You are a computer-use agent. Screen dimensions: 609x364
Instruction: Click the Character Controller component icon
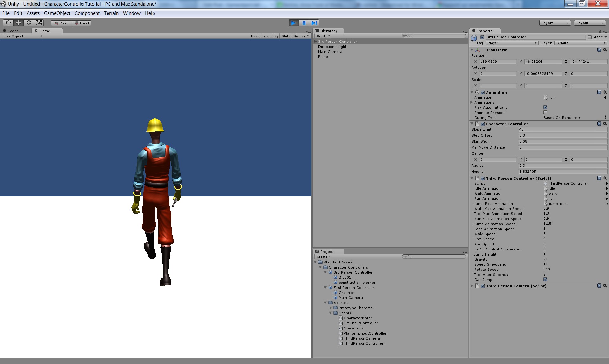pos(477,124)
